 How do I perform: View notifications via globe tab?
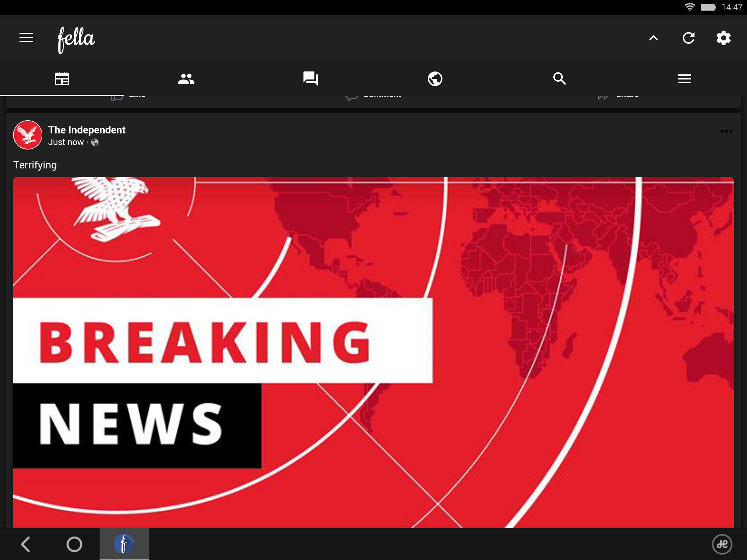(435, 79)
